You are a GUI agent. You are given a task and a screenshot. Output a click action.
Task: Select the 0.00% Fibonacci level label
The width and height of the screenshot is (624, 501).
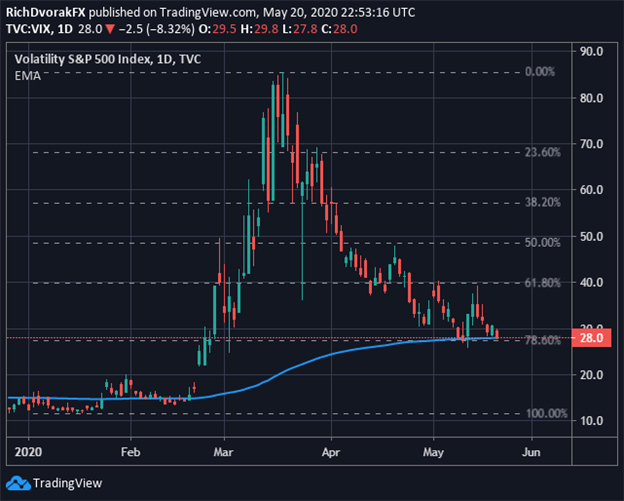click(x=540, y=72)
